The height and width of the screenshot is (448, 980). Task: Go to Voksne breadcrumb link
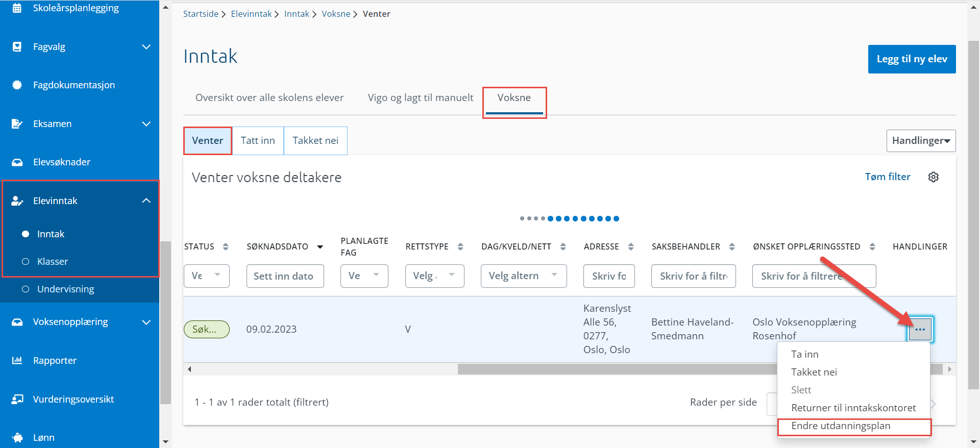(336, 14)
